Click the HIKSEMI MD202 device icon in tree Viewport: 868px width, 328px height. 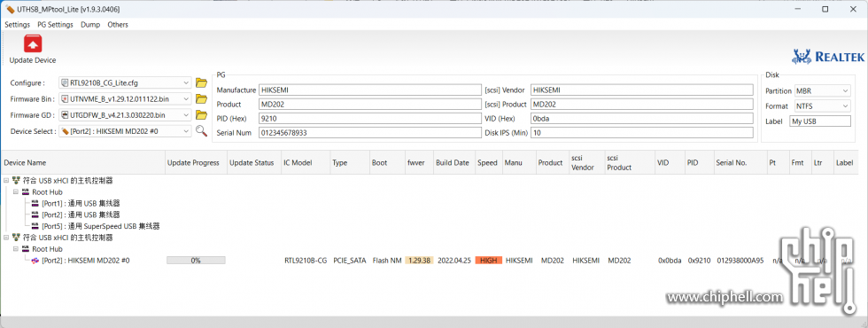(35, 261)
